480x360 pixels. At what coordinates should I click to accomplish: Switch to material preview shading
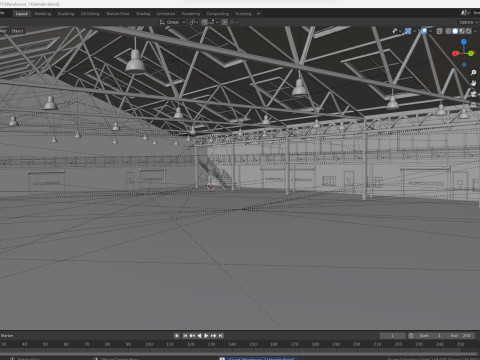point(462,31)
